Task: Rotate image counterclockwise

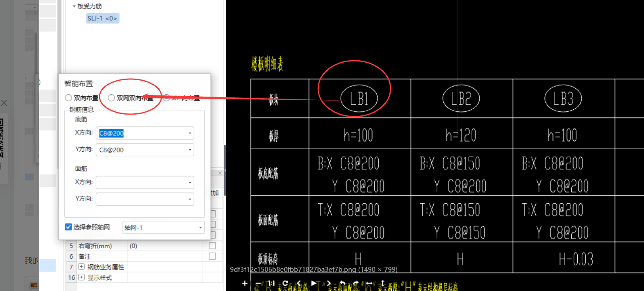Action: 342,283
